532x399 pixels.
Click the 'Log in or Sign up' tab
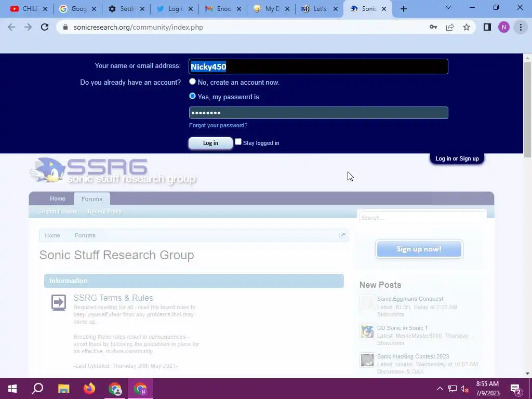(x=457, y=158)
